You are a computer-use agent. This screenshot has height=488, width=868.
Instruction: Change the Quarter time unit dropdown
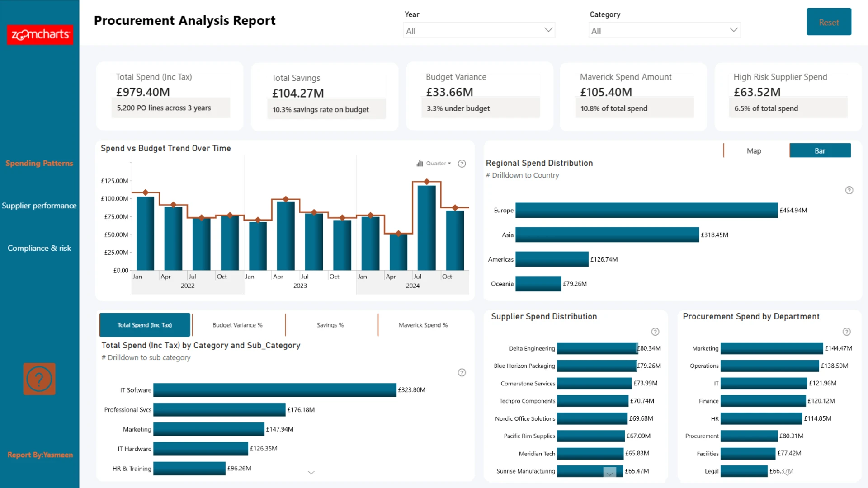coord(439,164)
